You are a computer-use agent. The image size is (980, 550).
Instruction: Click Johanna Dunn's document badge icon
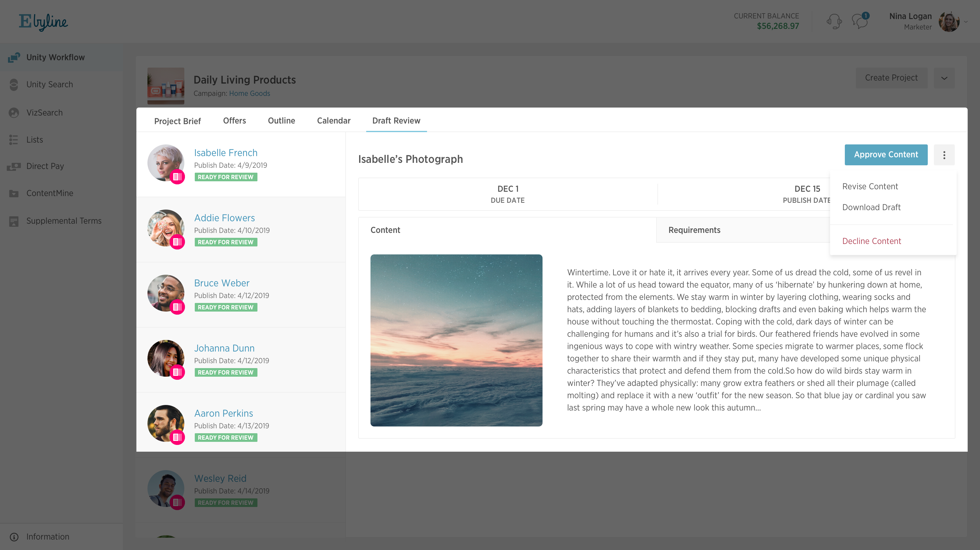coord(177,372)
